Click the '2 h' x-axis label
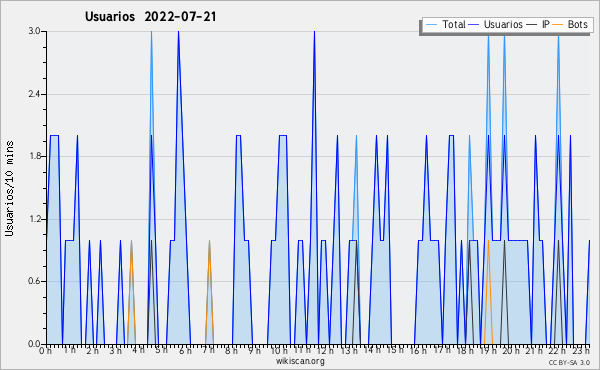 pos(92,350)
